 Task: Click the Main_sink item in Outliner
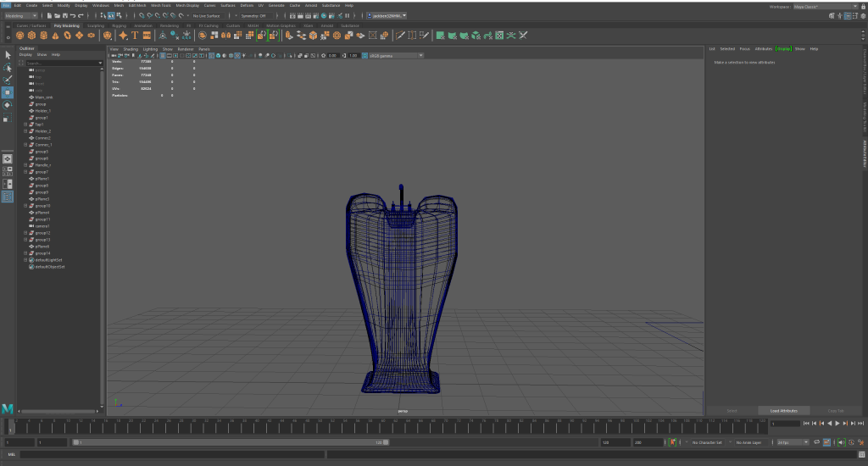[x=43, y=97]
